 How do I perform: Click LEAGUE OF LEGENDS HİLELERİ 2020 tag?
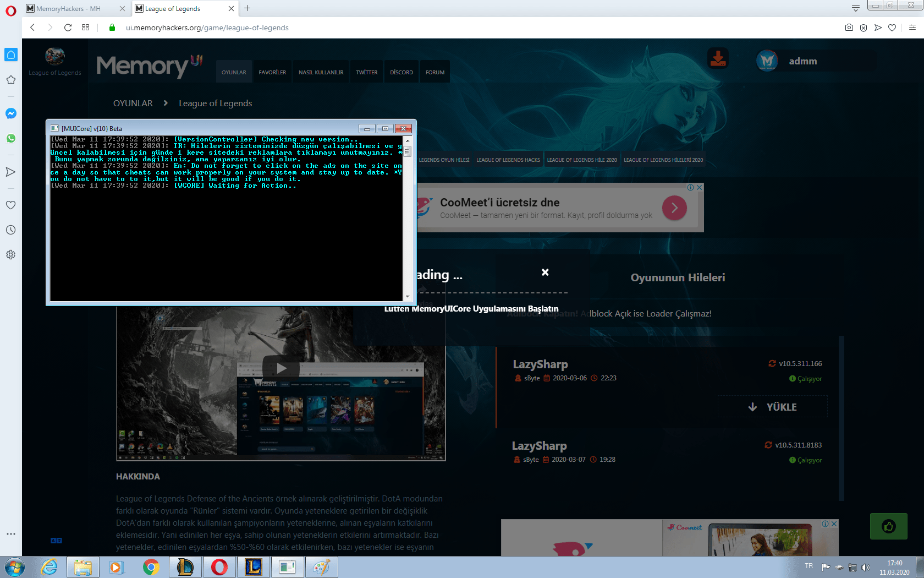pos(663,160)
